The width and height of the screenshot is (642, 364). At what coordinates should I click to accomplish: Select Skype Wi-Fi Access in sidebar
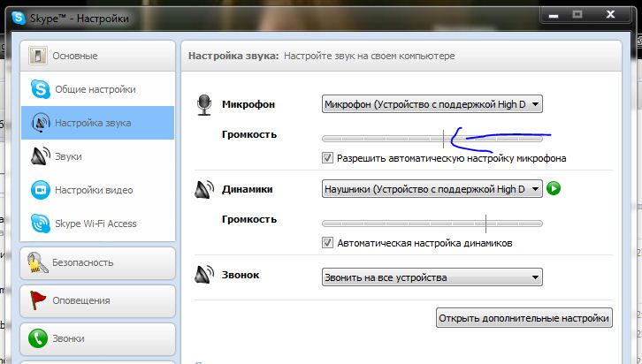97,224
